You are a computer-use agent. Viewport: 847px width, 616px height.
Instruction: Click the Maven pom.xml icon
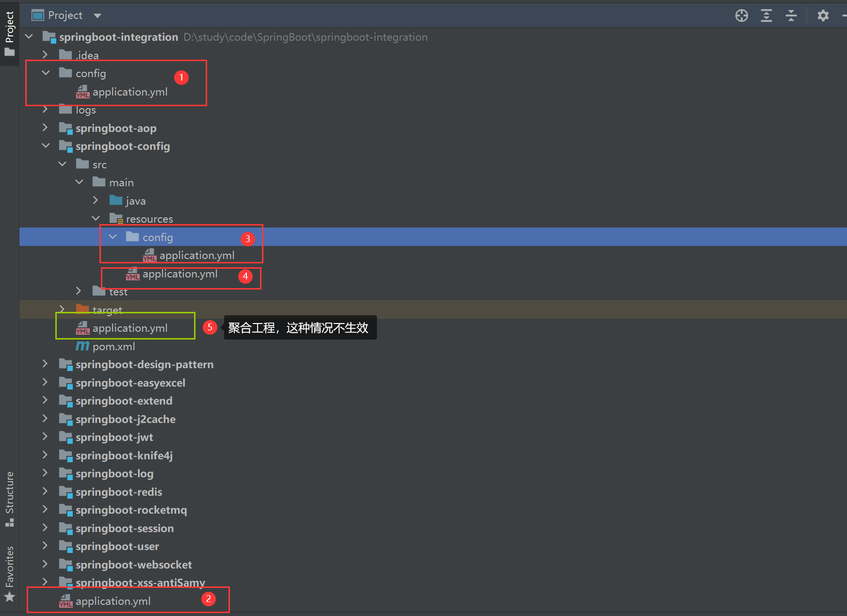click(x=82, y=346)
